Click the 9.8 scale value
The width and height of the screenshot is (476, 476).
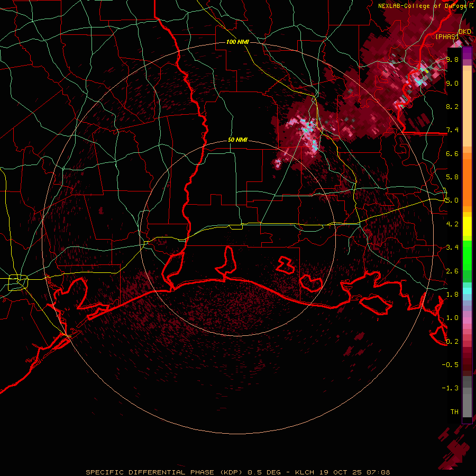pyautogui.click(x=452, y=60)
